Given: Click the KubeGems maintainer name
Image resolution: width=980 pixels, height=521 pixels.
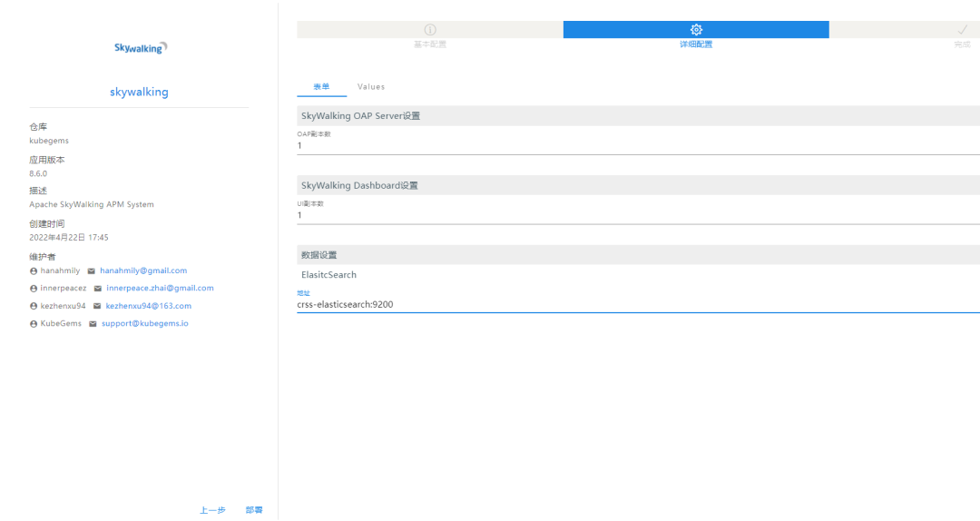Looking at the screenshot, I should [x=61, y=323].
